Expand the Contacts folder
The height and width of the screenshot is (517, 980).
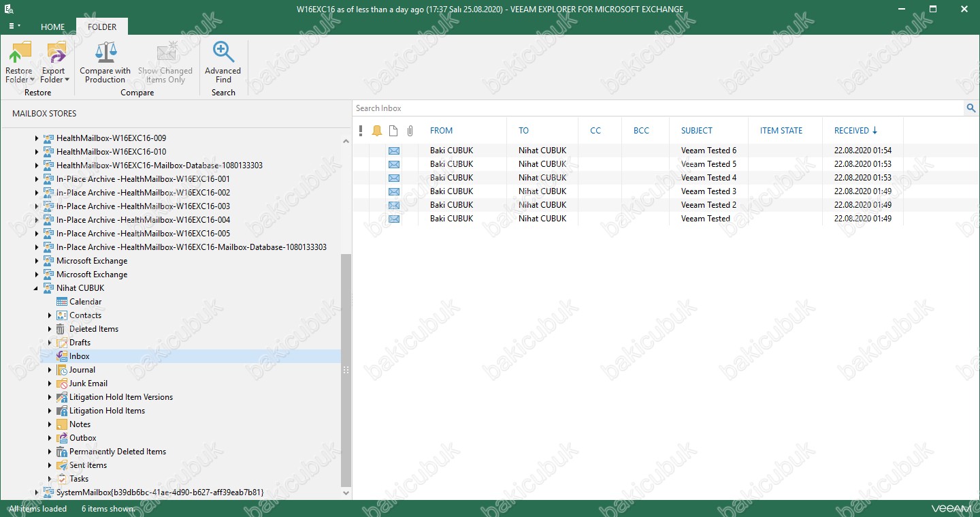(50, 315)
